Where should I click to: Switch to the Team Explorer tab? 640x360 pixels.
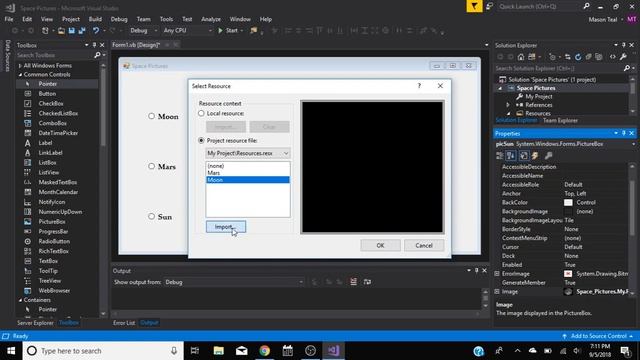[x=560, y=120]
